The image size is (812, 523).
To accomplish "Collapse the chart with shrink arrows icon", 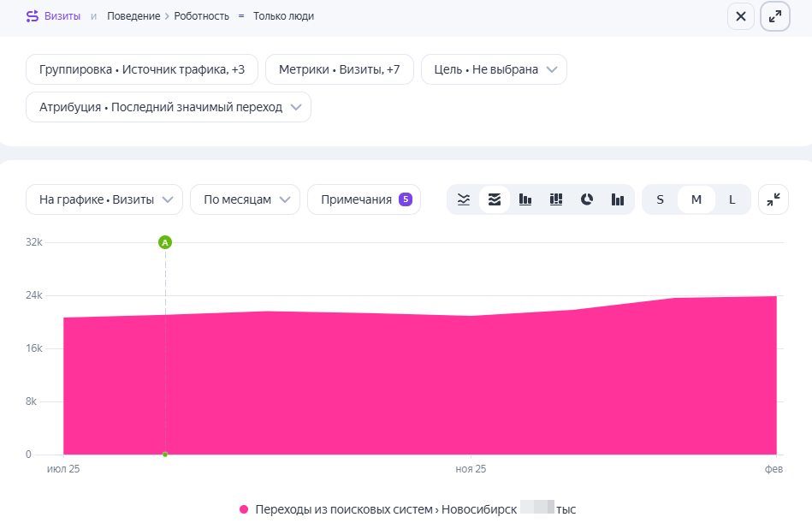I will 773,199.
